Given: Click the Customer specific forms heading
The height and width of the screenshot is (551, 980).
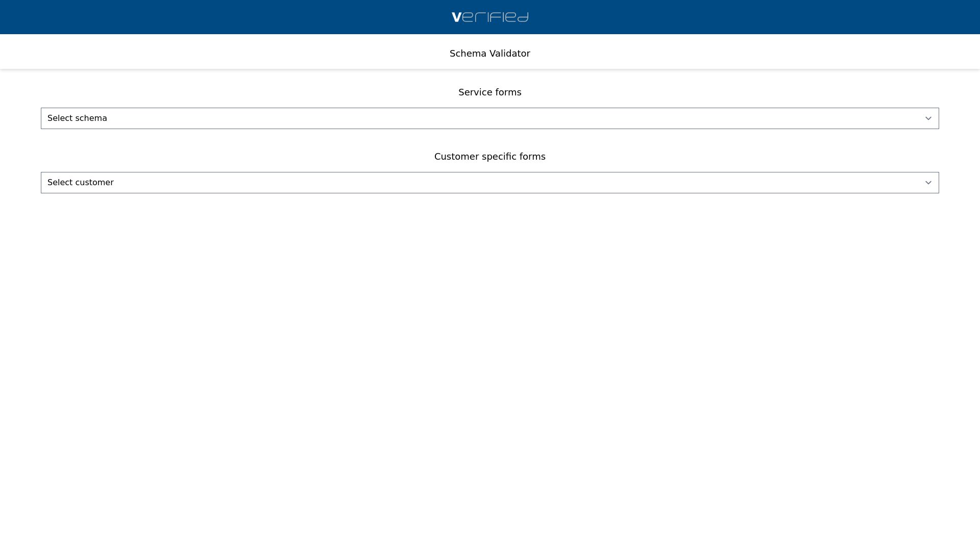Looking at the screenshot, I should (490, 157).
